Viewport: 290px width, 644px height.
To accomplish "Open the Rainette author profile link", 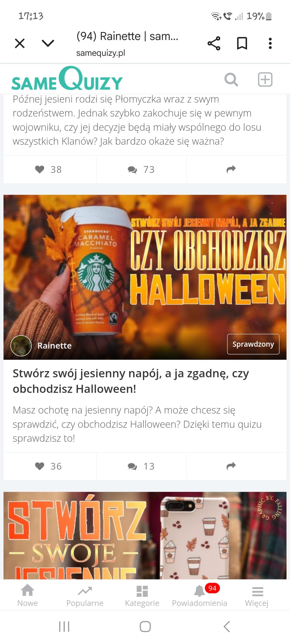I will [x=54, y=346].
